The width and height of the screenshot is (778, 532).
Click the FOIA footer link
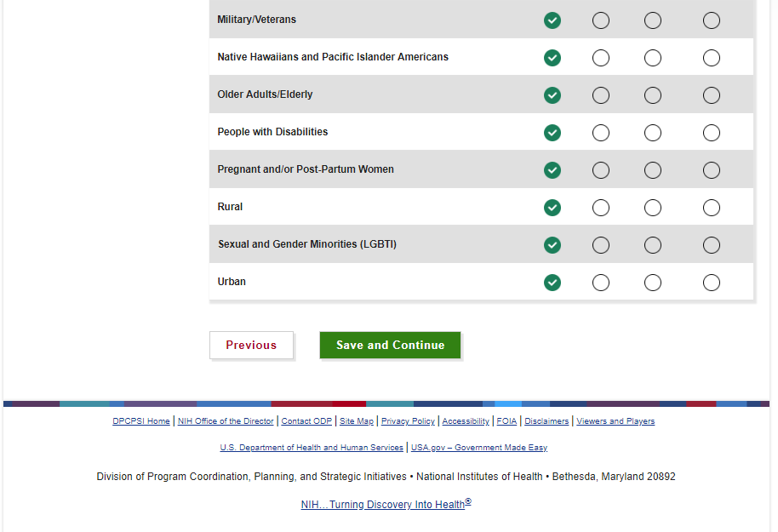tap(506, 421)
